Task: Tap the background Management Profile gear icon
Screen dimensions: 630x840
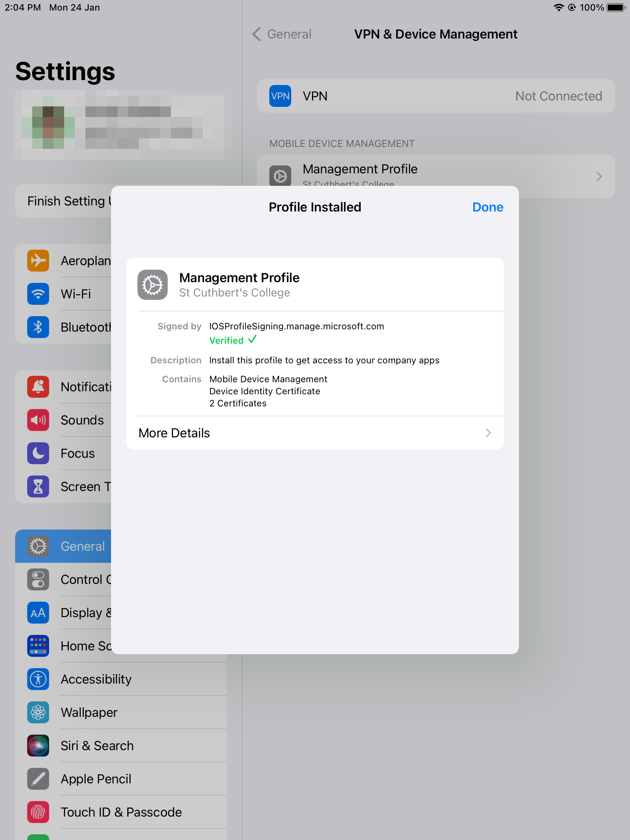Action: click(280, 176)
